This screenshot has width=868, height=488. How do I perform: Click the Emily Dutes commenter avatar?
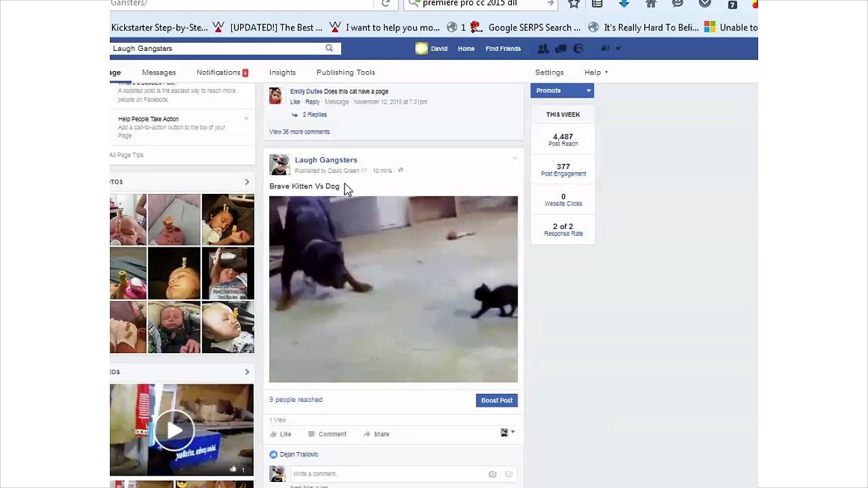(x=275, y=96)
